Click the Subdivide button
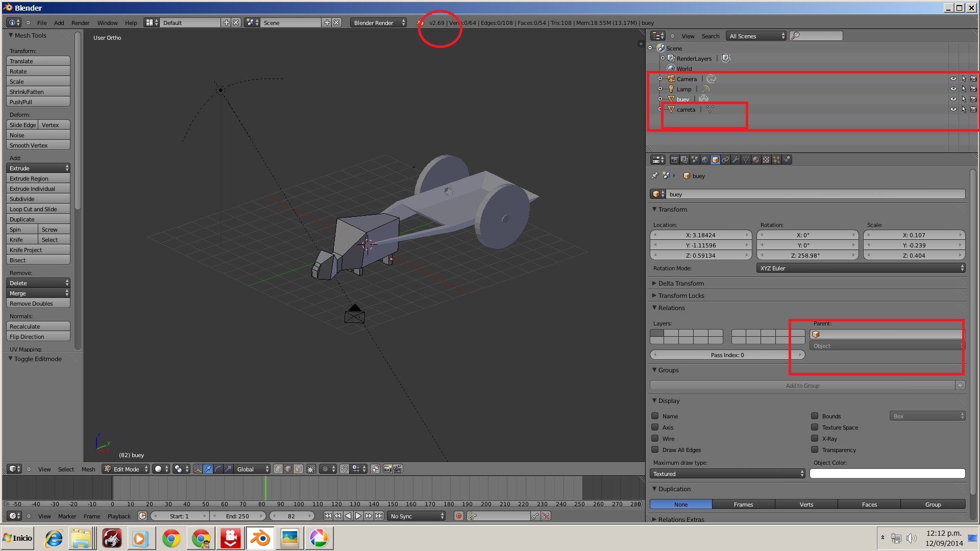The width and height of the screenshot is (980, 551). (38, 199)
